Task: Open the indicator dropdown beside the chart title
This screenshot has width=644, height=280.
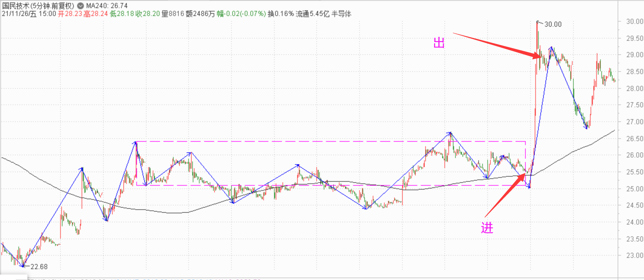Action: point(80,6)
